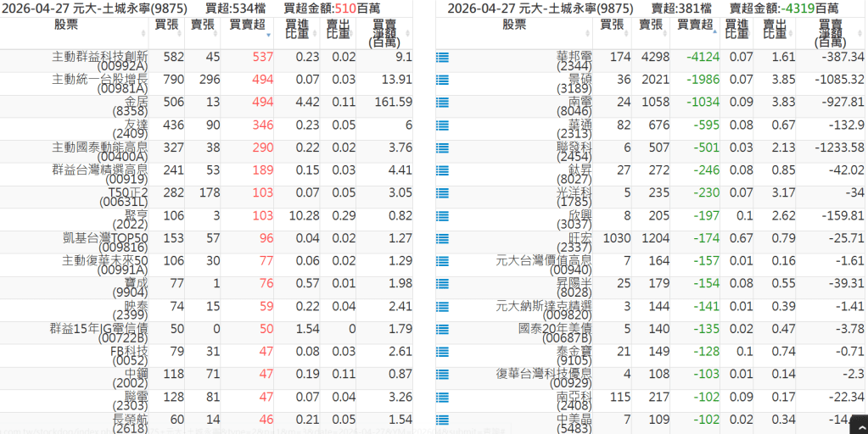
Task: Click 537 net-buy value for 主動群益科技創新
Action: pyautogui.click(x=263, y=58)
